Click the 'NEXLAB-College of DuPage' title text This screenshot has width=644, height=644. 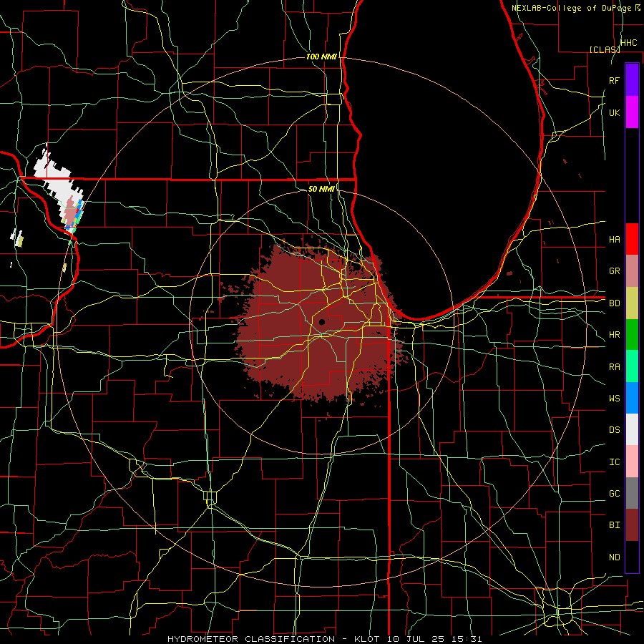pyautogui.click(x=570, y=8)
